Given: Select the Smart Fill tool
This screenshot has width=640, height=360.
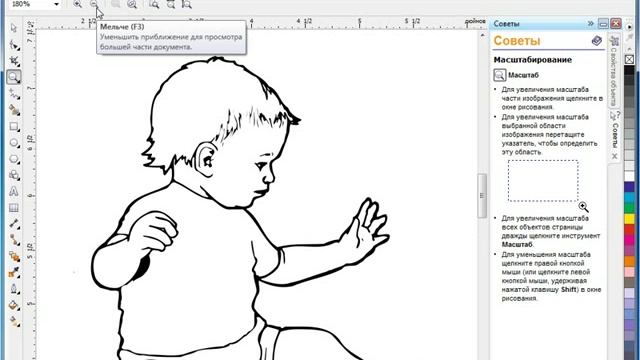Looking at the screenshot, I should (x=14, y=110).
